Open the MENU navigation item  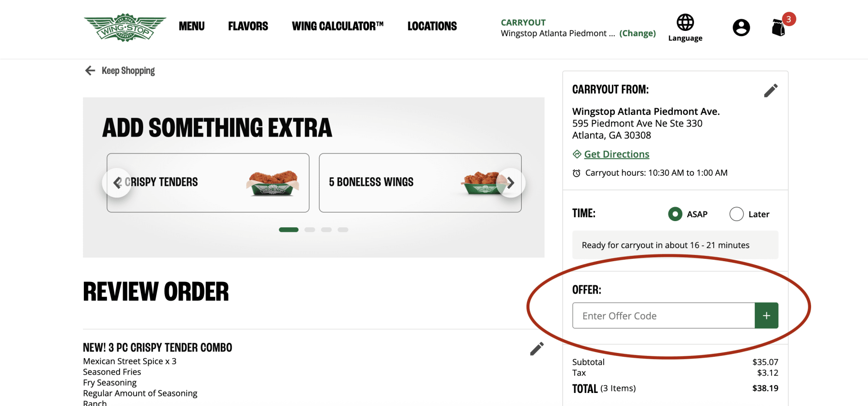(x=191, y=26)
